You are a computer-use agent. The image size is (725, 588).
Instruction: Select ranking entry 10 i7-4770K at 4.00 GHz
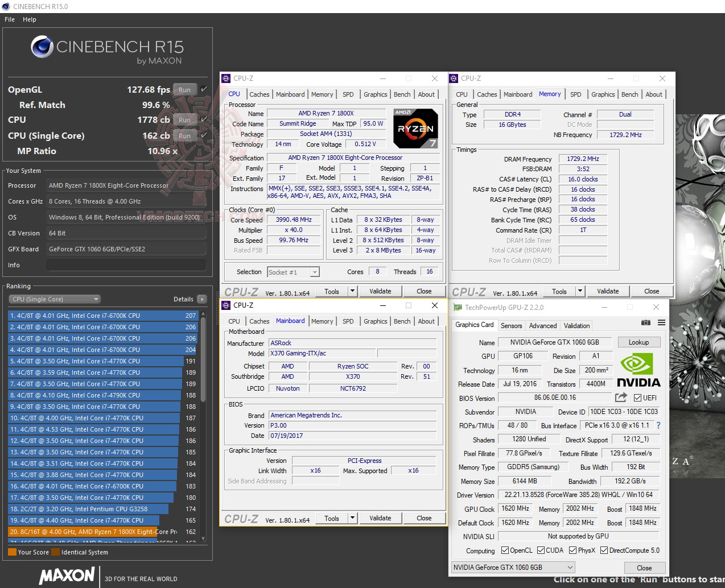[102, 418]
